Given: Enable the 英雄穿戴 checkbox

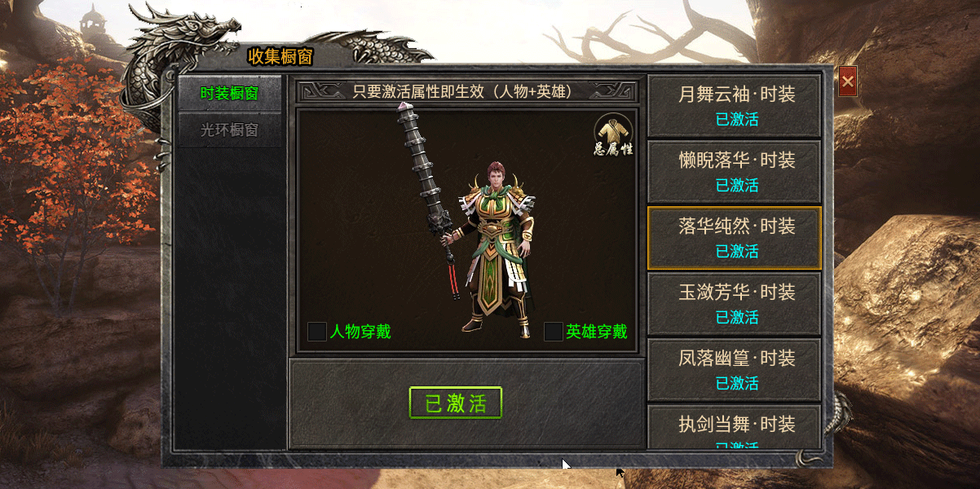Looking at the screenshot, I should tap(554, 332).
